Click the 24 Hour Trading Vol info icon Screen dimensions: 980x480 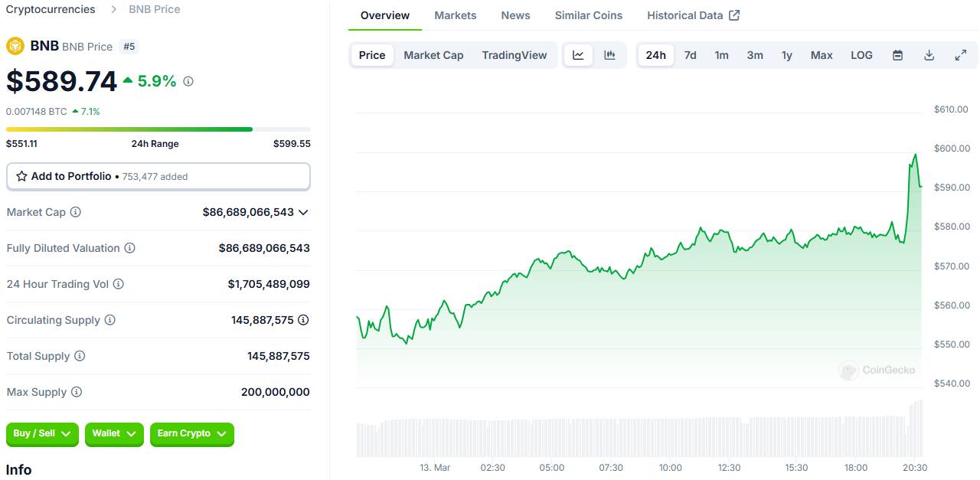pyautogui.click(x=119, y=284)
